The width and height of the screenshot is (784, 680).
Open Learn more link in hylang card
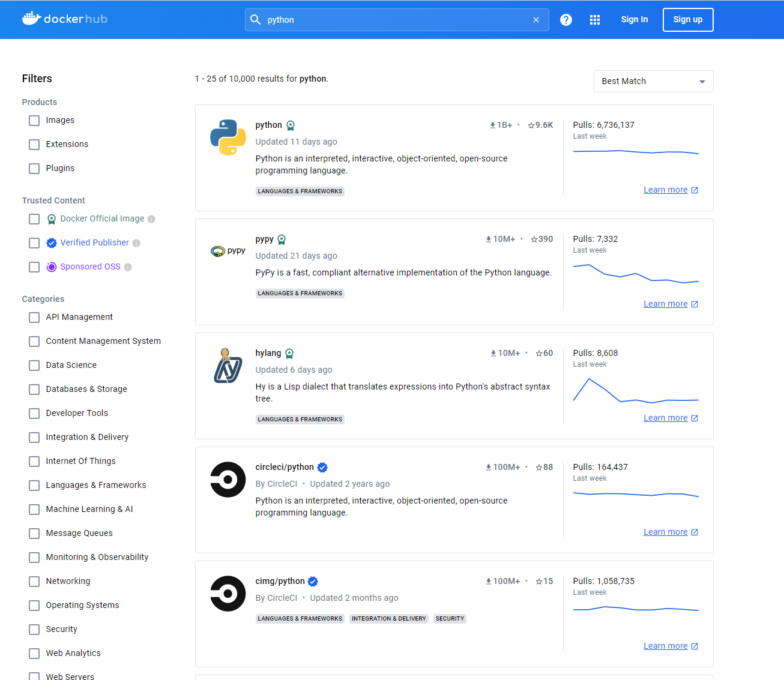[x=666, y=418]
